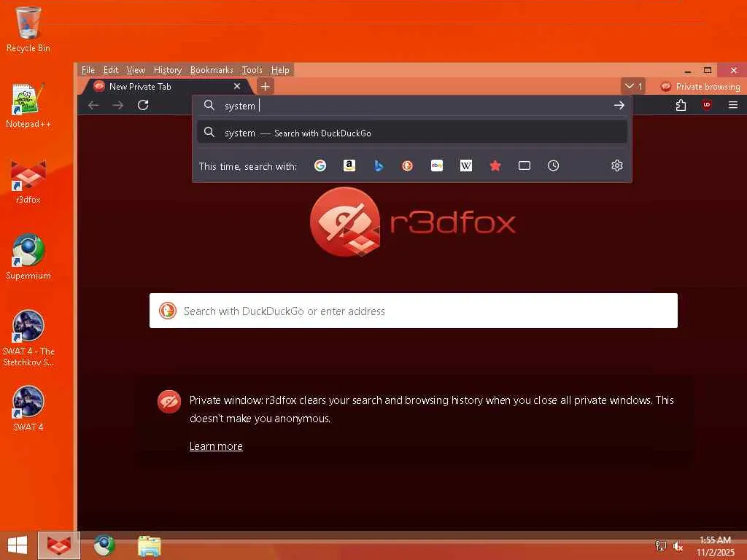Select the SWAT 4 desktop shortcut
747x560 pixels.
tap(28, 408)
